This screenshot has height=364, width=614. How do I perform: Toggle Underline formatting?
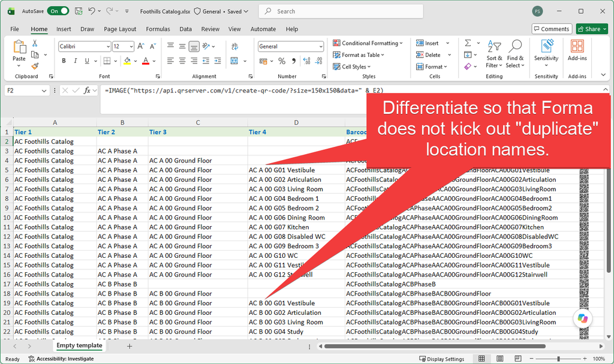87,61
